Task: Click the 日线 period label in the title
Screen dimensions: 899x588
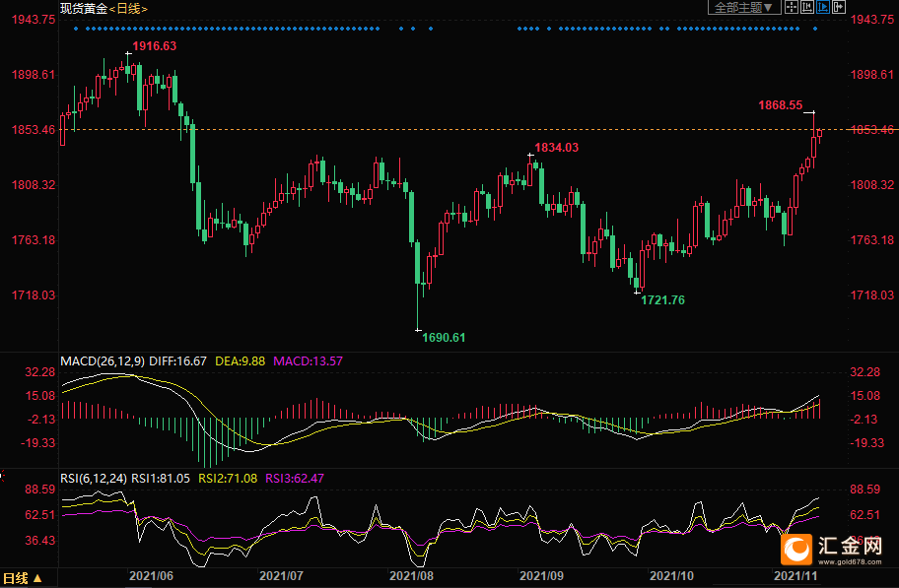Action: [128, 8]
